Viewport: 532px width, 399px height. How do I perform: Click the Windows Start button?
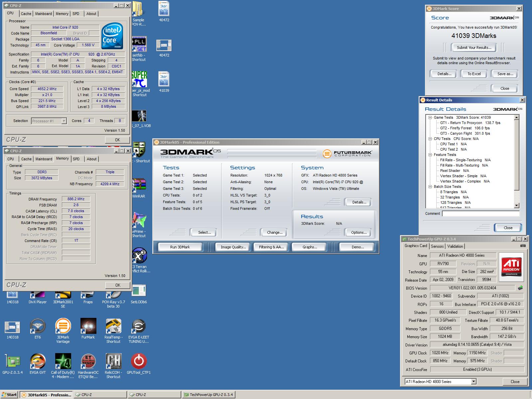point(9,395)
